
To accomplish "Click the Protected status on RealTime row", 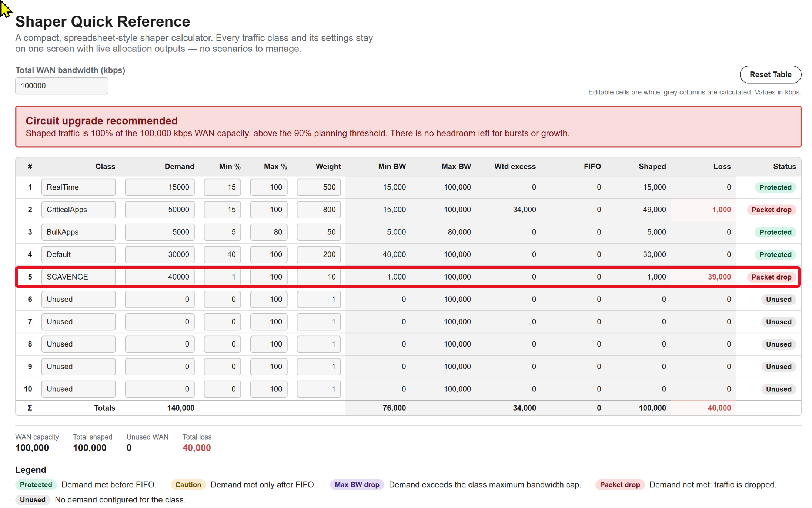I will 775,187.
